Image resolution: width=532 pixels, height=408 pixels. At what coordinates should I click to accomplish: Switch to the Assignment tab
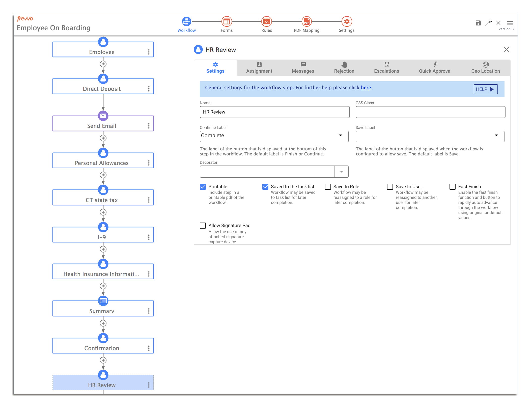[x=259, y=68]
